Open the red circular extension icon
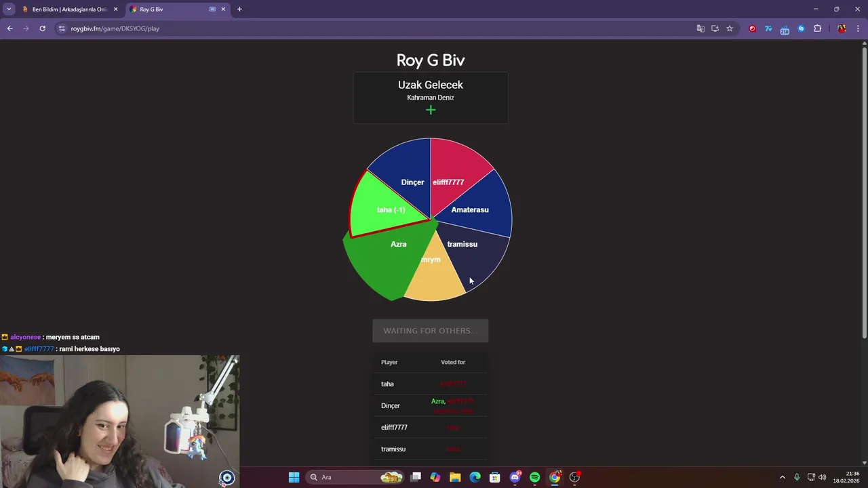The width and height of the screenshot is (868, 488). click(752, 28)
